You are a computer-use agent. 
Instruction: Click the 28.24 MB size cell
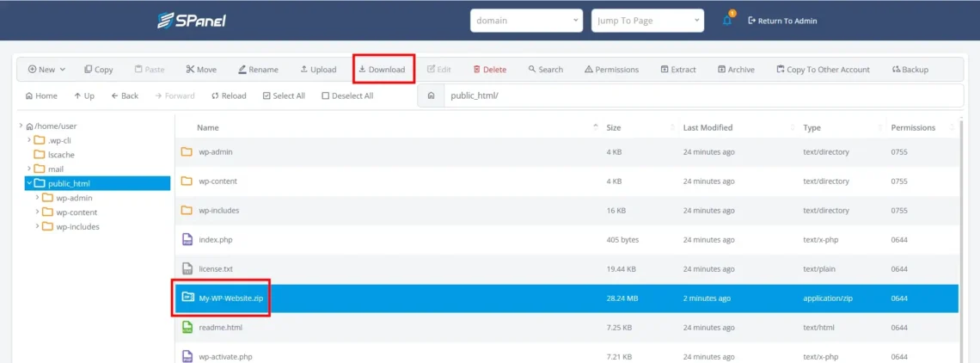(x=622, y=298)
